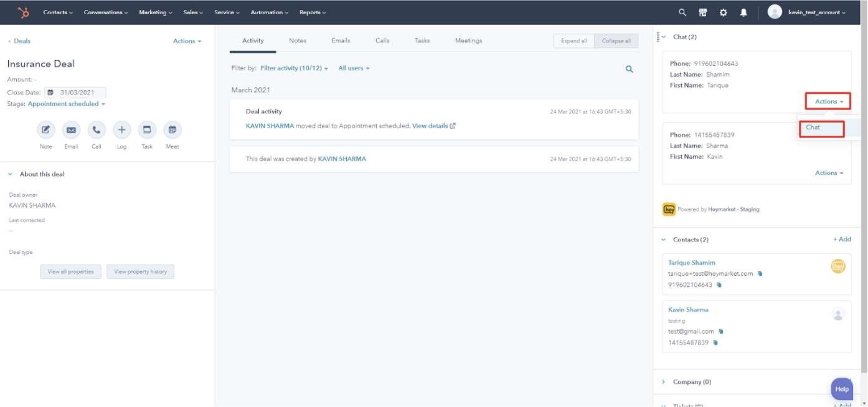This screenshot has width=868, height=407.
Task: Create a Note with the pencil icon
Action: pyautogui.click(x=45, y=130)
